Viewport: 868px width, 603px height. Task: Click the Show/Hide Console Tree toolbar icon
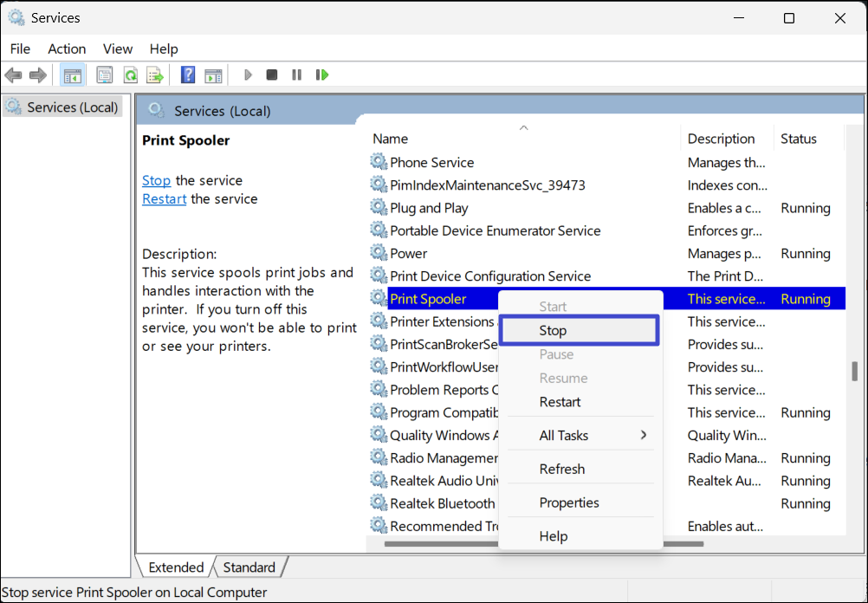click(72, 75)
